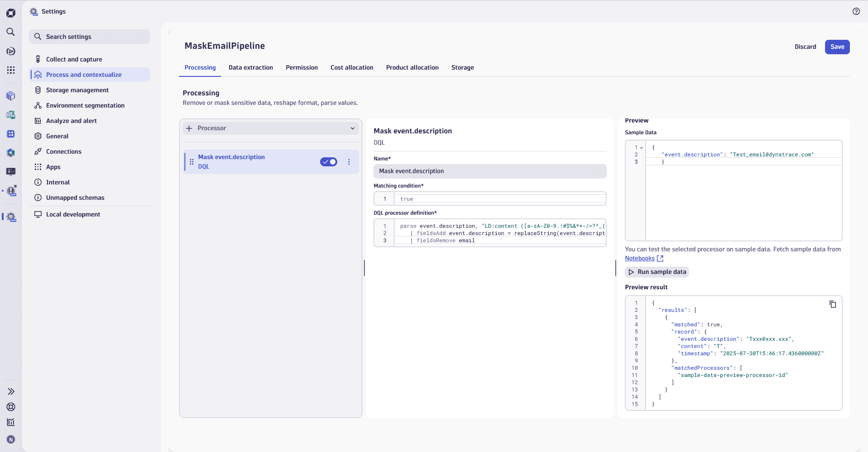Click the Settings gear icon in the page header
This screenshot has width=868, height=452.
[x=34, y=12]
